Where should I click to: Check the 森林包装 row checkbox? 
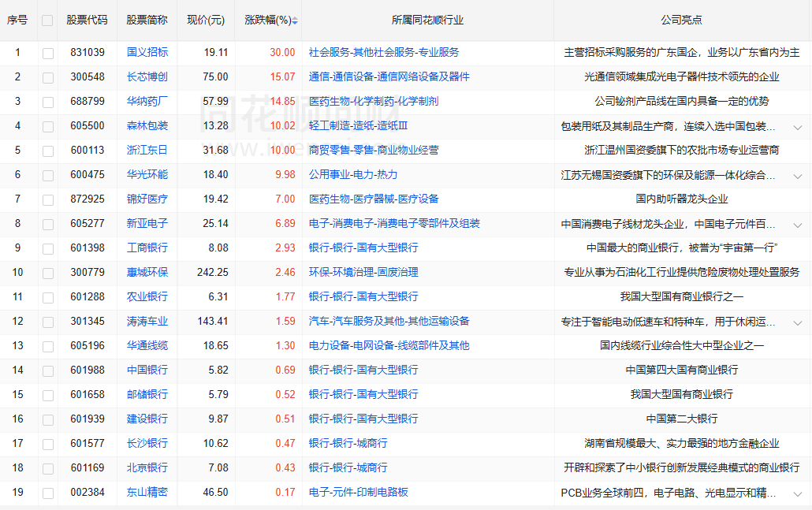click(48, 126)
